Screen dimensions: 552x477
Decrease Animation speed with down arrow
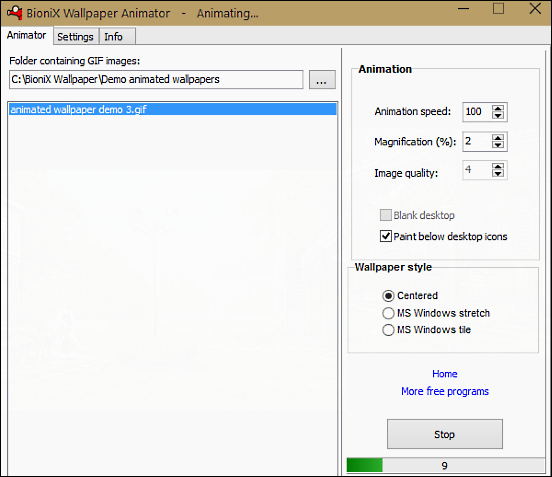(498, 116)
